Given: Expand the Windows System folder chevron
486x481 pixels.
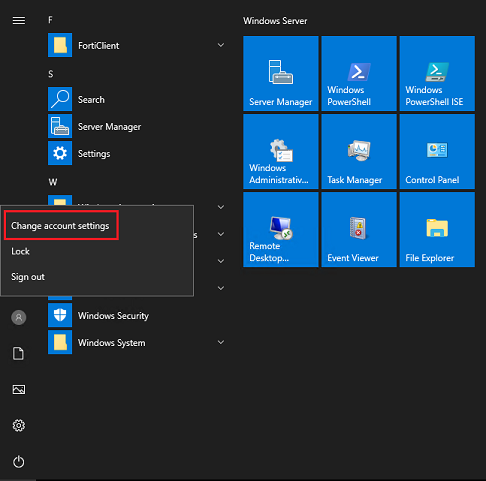Looking at the screenshot, I should [221, 342].
